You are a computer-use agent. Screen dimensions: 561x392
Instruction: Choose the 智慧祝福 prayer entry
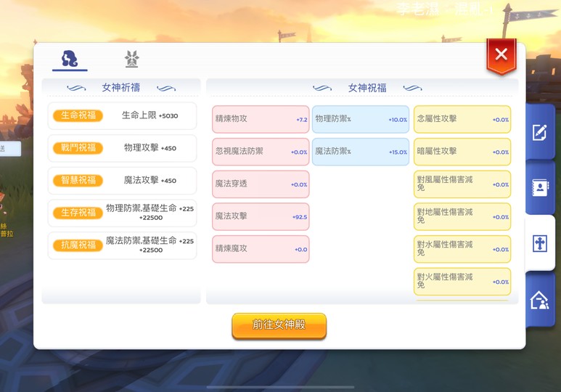click(x=122, y=181)
